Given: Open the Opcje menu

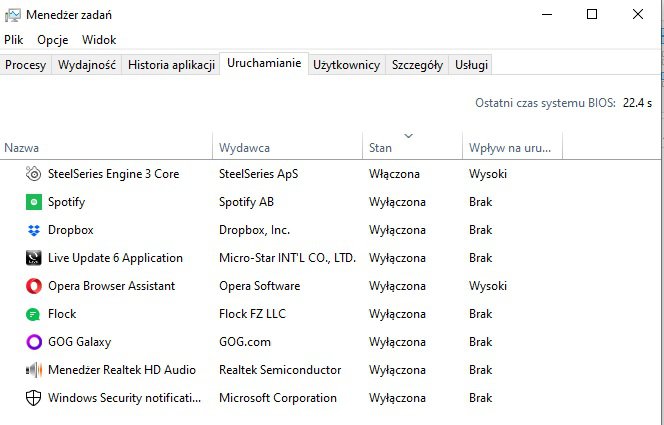Looking at the screenshot, I should click(x=53, y=40).
